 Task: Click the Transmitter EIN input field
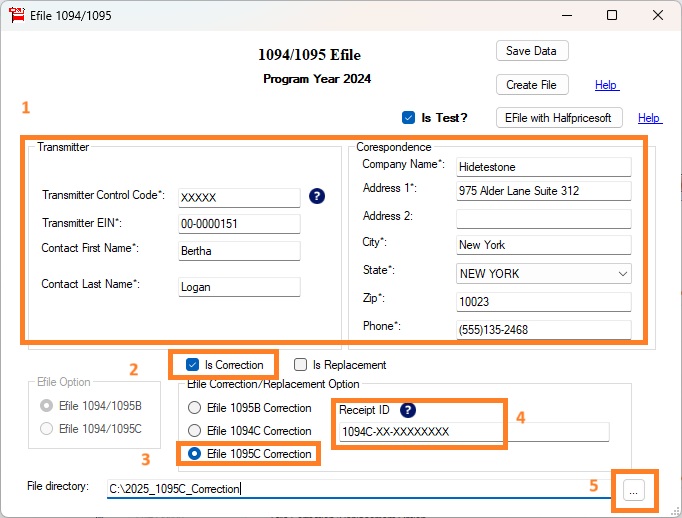click(239, 224)
